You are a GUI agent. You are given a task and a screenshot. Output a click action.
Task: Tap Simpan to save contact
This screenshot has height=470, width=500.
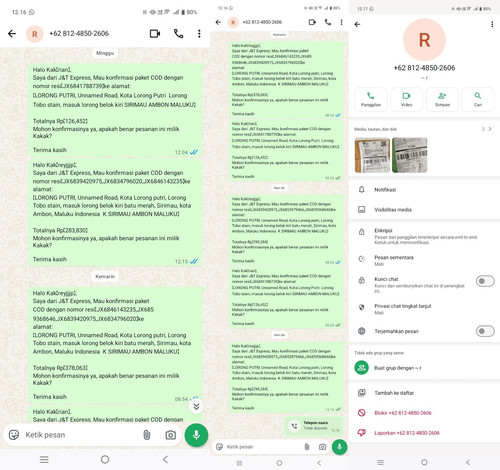[442, 99]
